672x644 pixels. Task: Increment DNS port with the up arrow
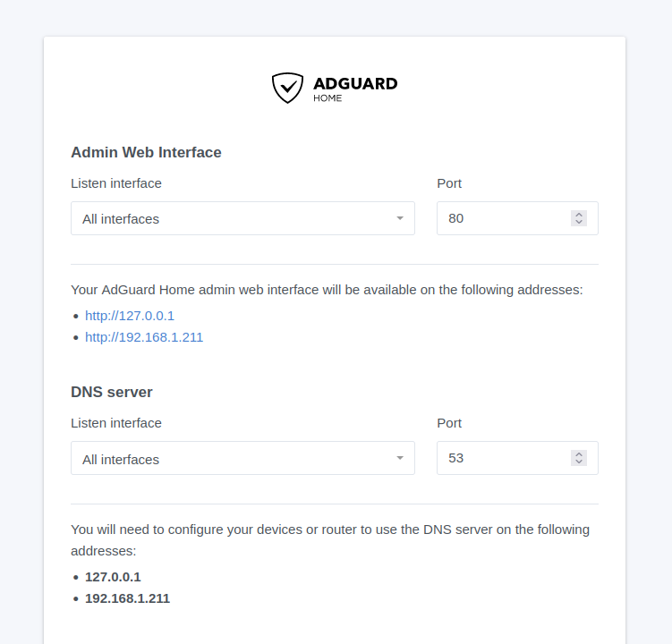pos(579,454)
